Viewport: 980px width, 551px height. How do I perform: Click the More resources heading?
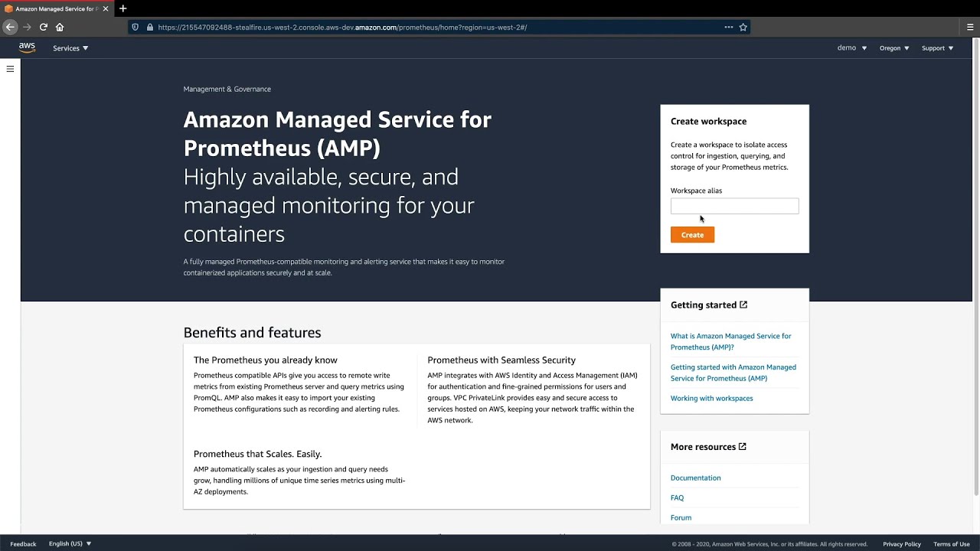pos(703,446)
